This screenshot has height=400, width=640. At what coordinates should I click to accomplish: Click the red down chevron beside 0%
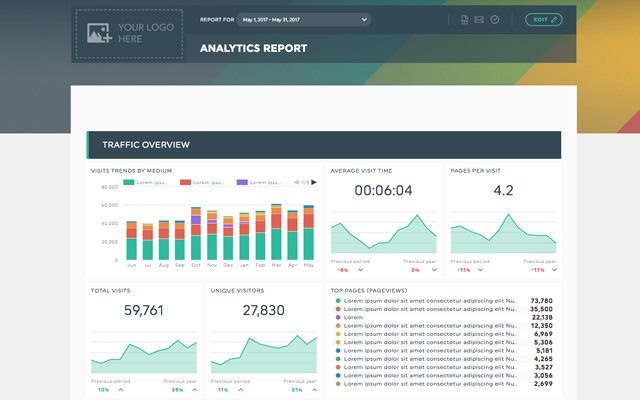tap(434, 270)
